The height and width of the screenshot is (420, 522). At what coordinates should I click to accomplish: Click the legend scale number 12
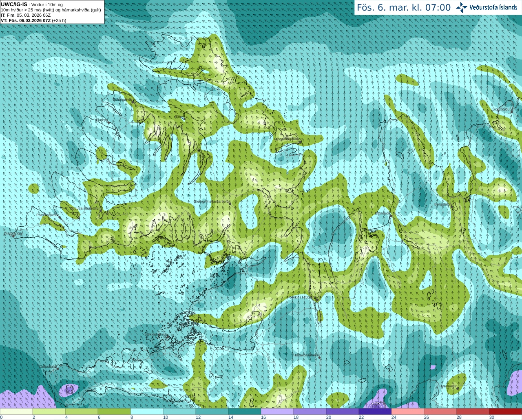coord(198,417)
